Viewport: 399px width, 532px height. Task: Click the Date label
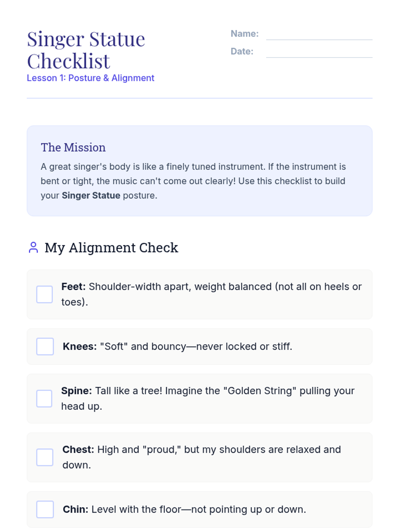click(x=242, y=52)
